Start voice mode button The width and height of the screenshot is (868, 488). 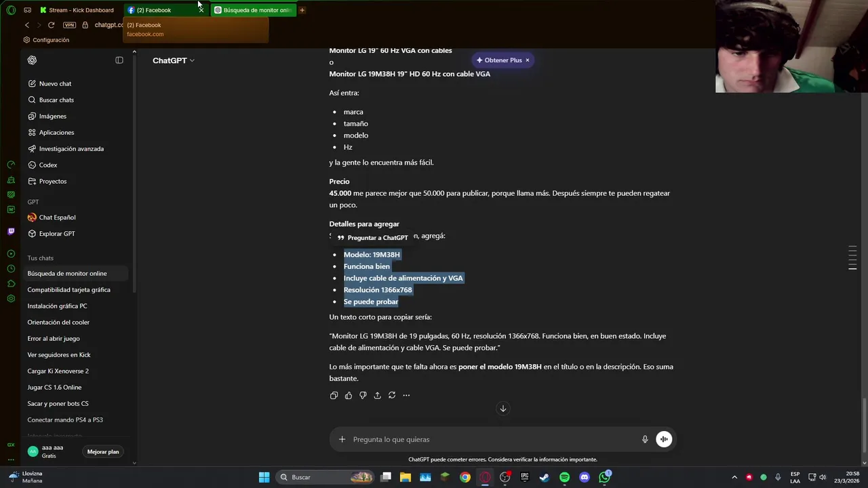click(664, 439)
